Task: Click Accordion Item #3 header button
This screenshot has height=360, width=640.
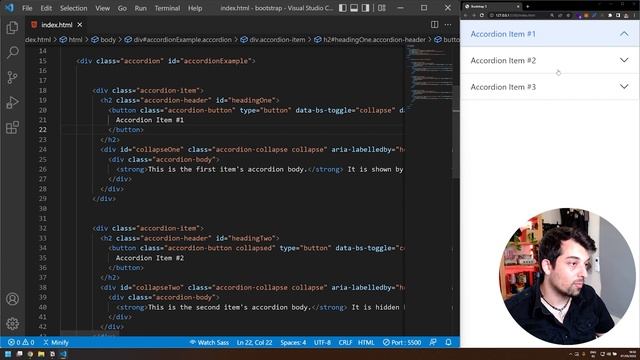Action: [x=550, y=87]
